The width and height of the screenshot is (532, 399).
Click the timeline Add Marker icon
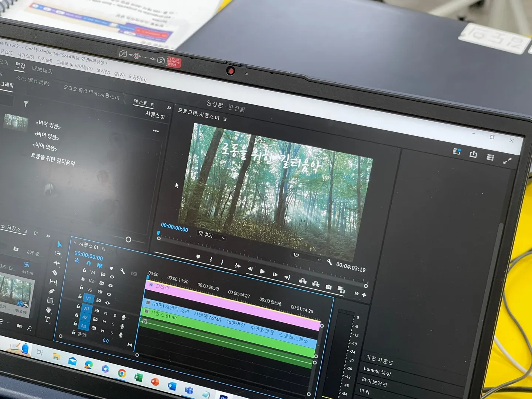111,268
